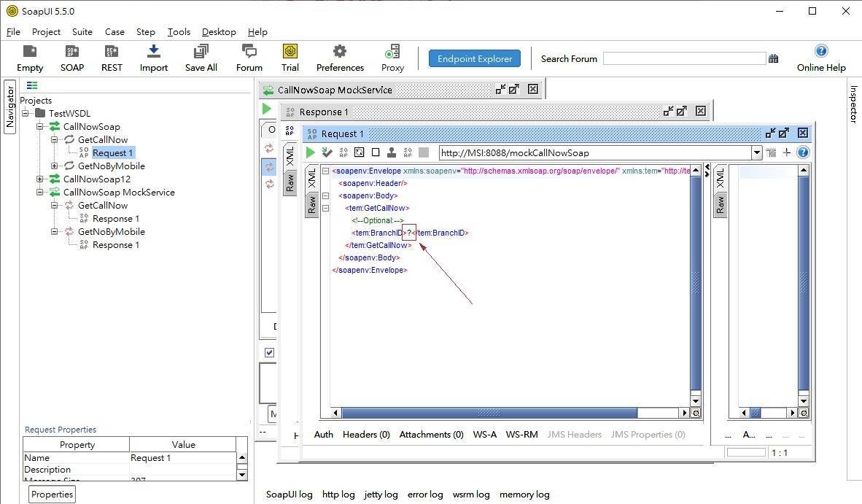Close the Request 1 internal window

coord(803,133)
